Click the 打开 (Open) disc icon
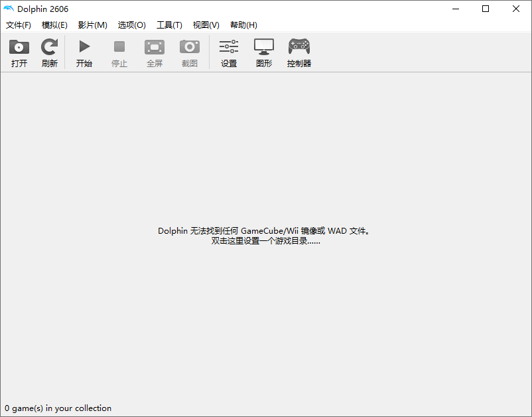 [19, 47]
